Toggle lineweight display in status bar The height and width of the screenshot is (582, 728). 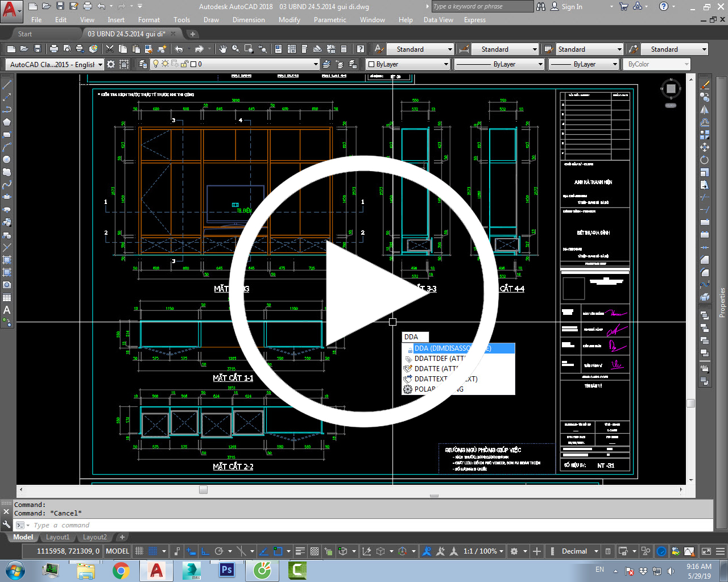tap(301, 551)
